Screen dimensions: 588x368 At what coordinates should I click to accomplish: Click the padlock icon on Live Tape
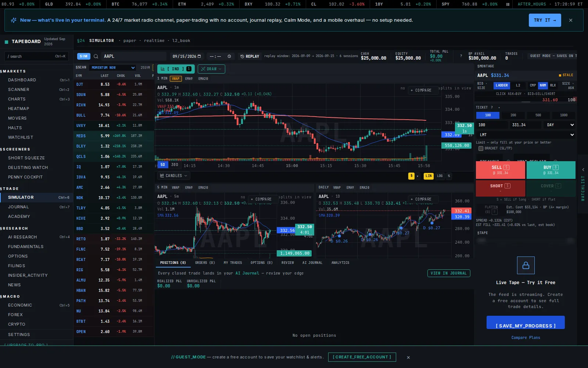click(x=526, y=265)
